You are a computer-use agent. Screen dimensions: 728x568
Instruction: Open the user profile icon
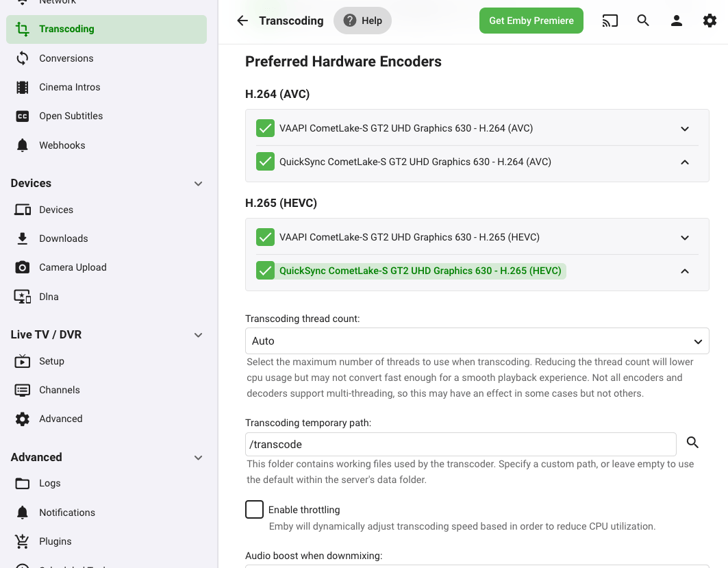click(x=677, y=21)
